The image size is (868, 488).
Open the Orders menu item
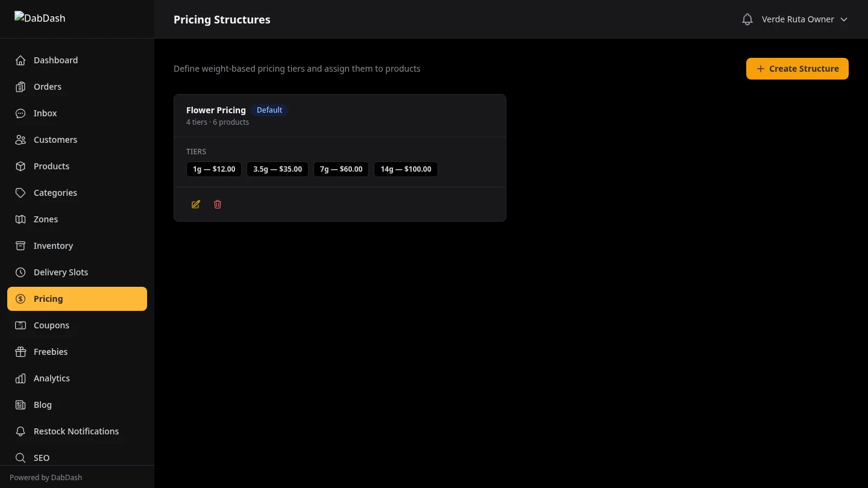[x=48, y=87]
